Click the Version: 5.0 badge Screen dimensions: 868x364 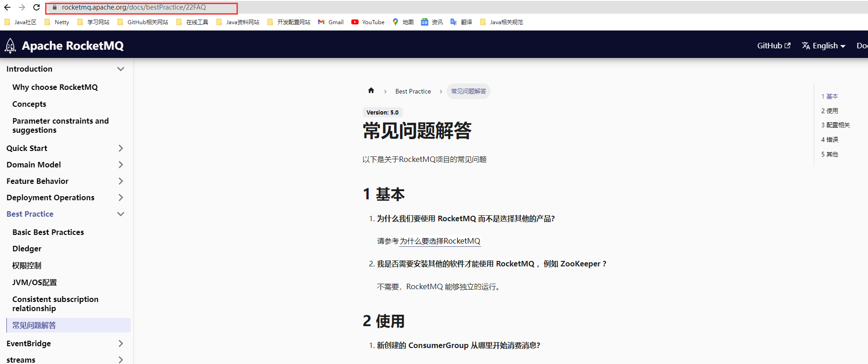(383, 112)
